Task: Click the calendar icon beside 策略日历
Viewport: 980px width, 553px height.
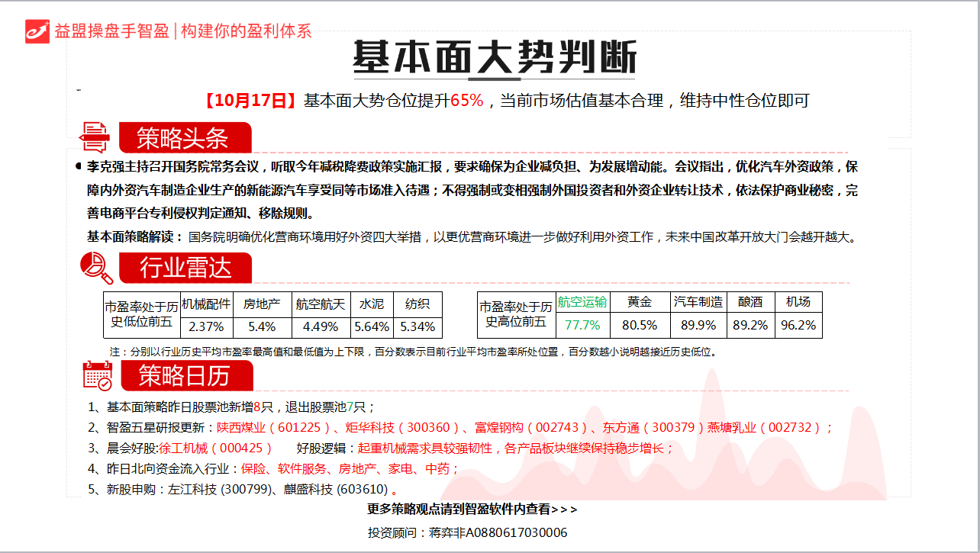Action: (97, 375)
